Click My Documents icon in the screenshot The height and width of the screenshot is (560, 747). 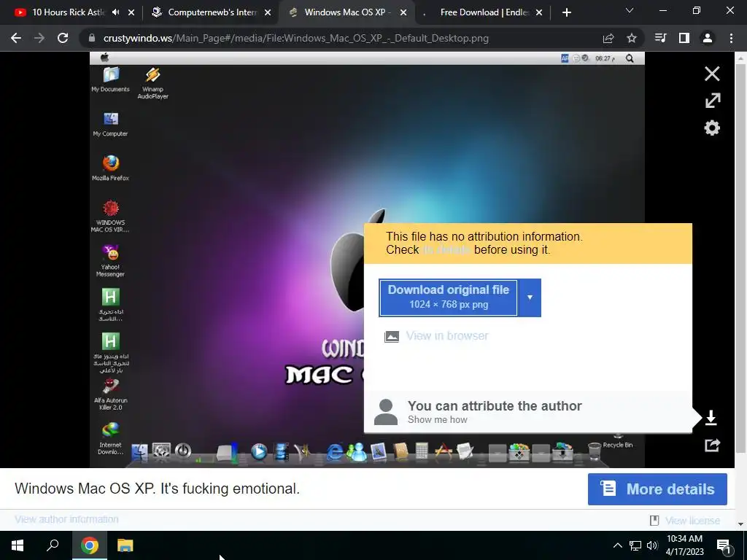tap(111, 79)
